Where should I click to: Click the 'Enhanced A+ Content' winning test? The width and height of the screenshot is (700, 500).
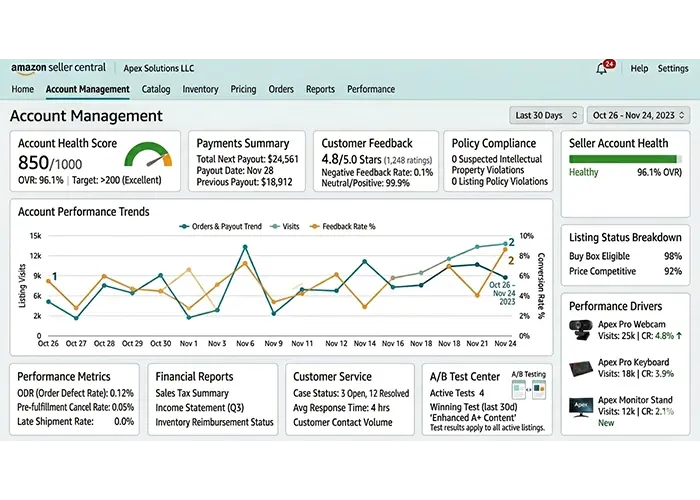[x=473, y=418]
